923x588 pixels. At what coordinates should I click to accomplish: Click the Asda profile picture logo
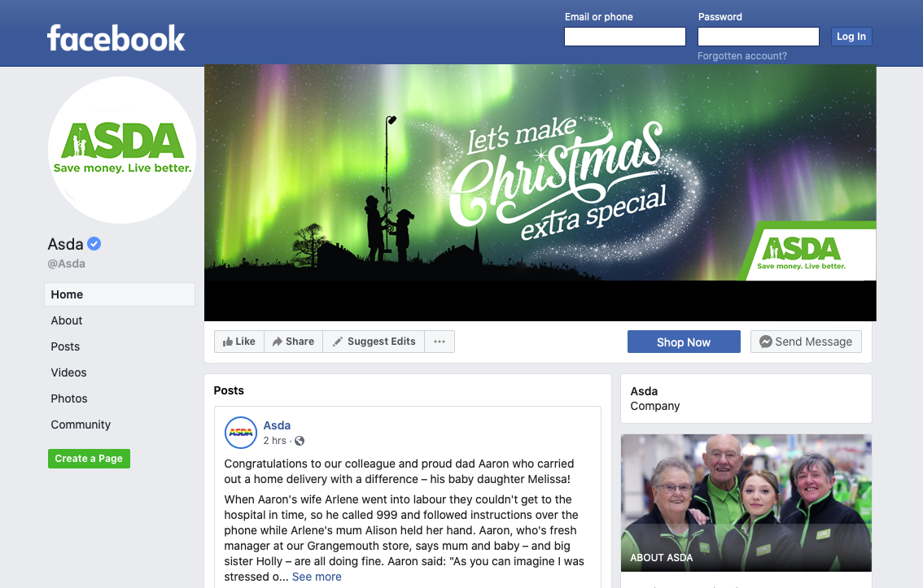pos(122,150)
